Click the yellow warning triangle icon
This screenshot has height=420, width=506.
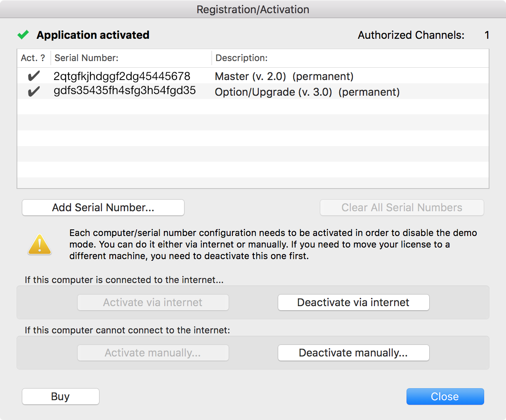coord(40,244)
